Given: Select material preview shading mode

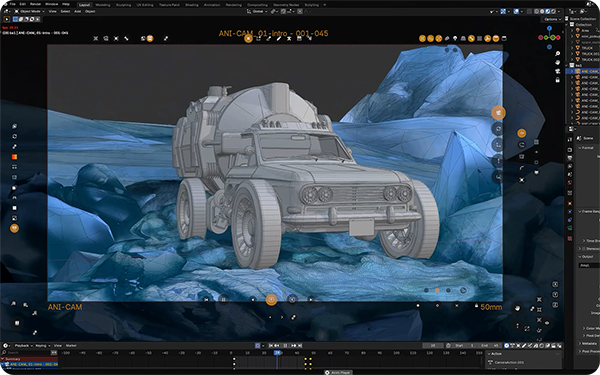Looking at the screenshot, I should click(x=548, y=11).
